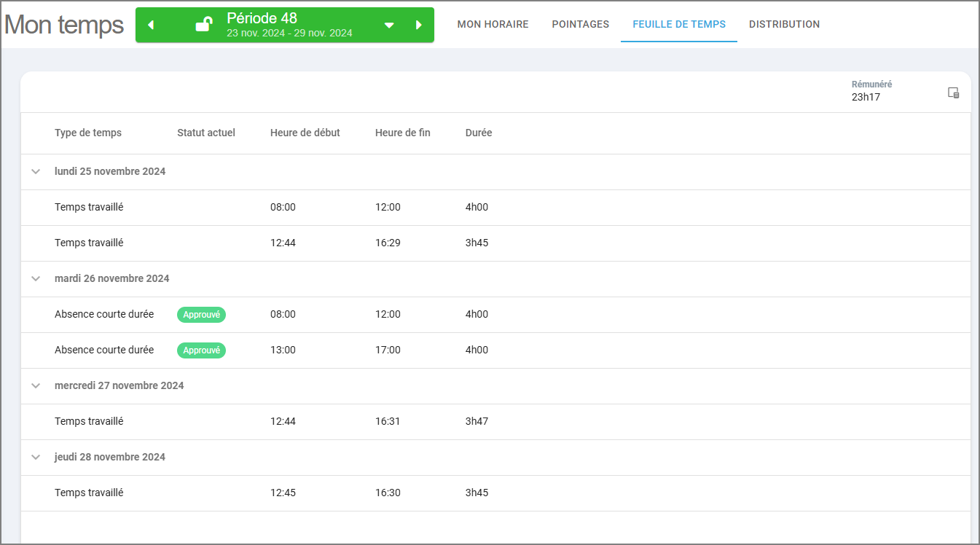Select the Feuille de temps tab

[679, 25]
